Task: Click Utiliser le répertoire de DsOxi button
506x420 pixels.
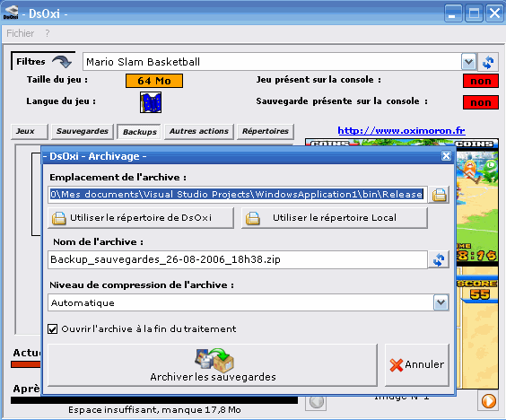Action: 141,218
